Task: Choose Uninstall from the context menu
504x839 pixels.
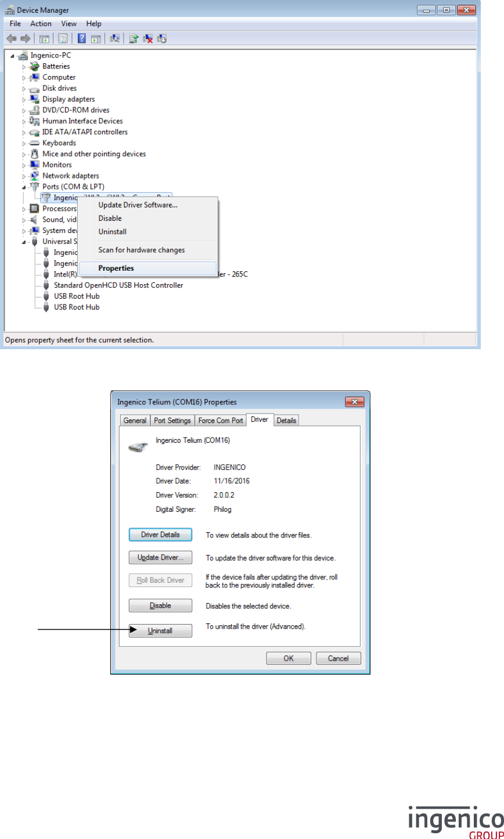Action: click(x=147, y=232)
